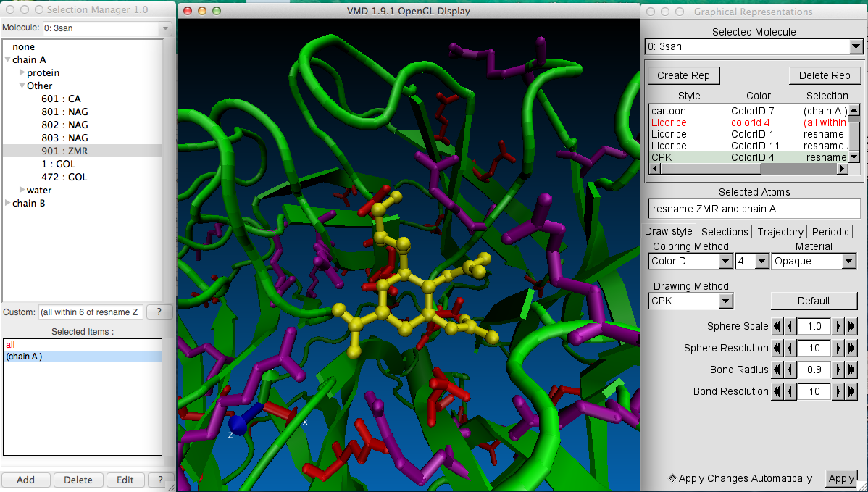Image resolution: width=868 pixels, height=492 pixels.
Task: Toggle Apply Changes Automatically checkbox
Action: 672,478
